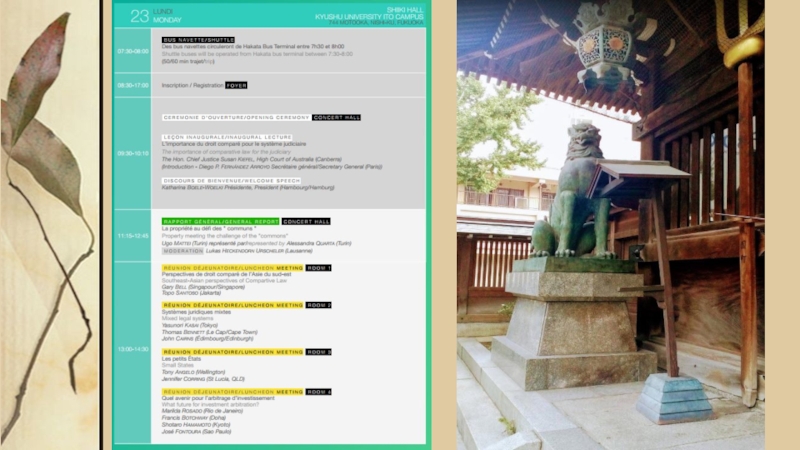800x450 pixels.
Task: Select the ROOM 1 luncheon tag
Action: (319, 268)
